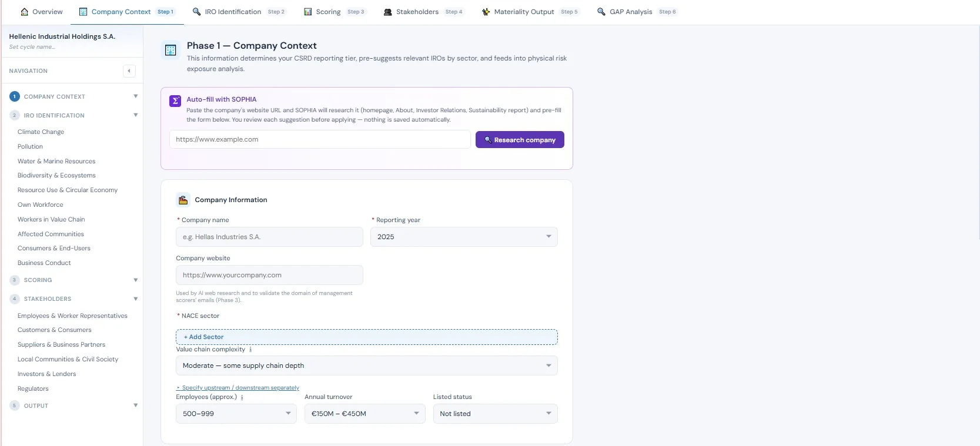The image size is (980, 446).
Task: Click the IRO Identification magnifier icon
Action: (x=197, y=12)
